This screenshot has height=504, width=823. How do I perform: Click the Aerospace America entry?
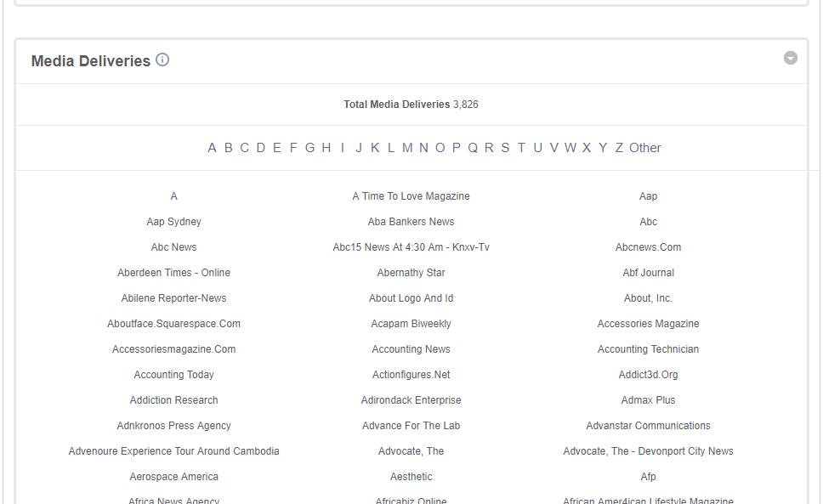click(x=173, y=477)
